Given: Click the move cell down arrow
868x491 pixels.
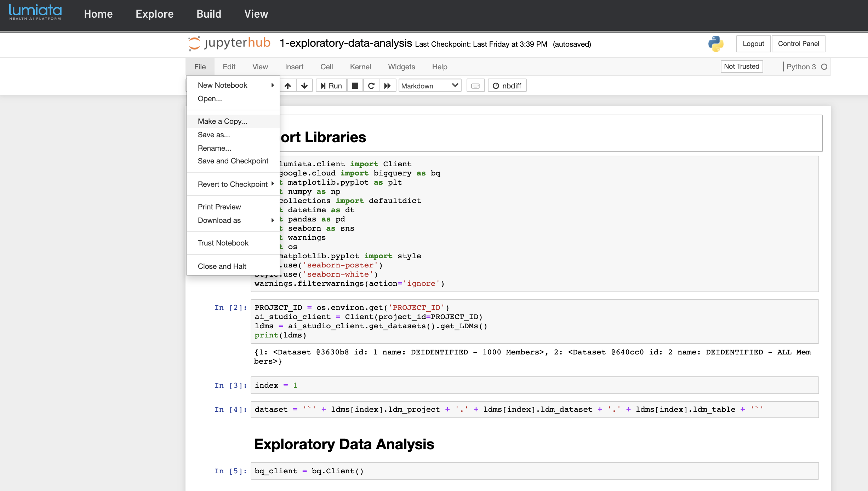Looking at the screenshot, I should (x=304, y=86).
